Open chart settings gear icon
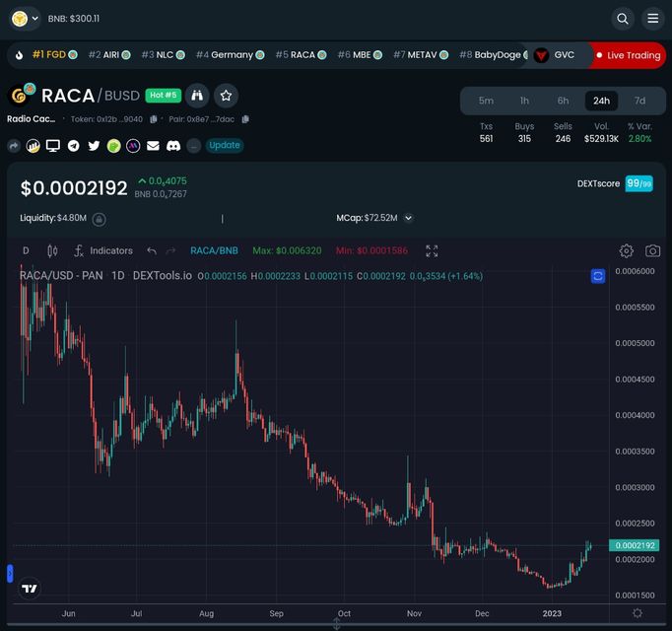Screen dimensions: 672x631 point(626,251)
